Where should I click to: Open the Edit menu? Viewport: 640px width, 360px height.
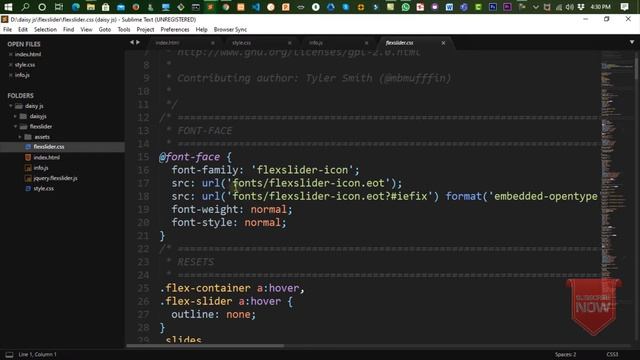[x=23, y=29]
